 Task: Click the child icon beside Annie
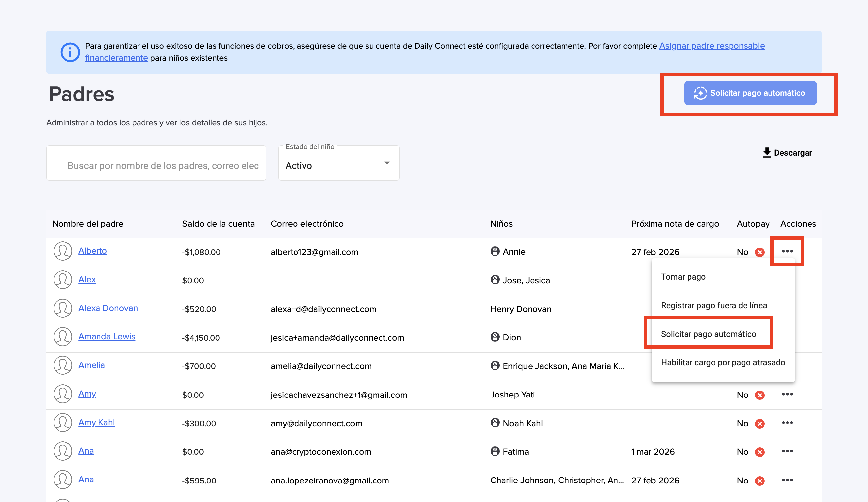pyautogui.click(x=495, y=251)
